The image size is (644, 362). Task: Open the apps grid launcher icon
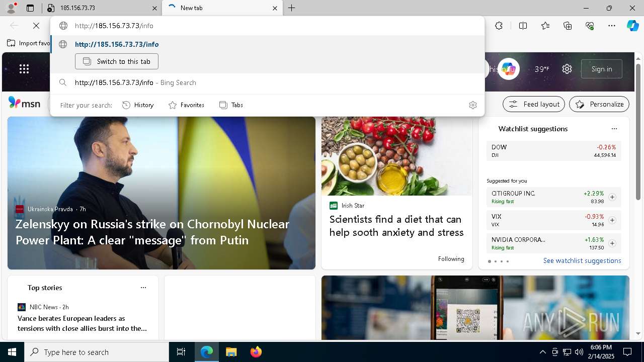24,69
